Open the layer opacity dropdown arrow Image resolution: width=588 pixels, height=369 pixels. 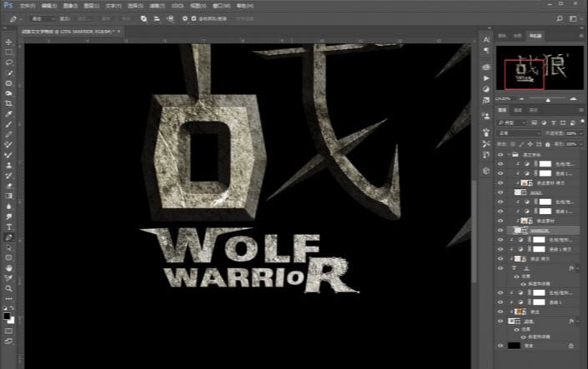[581, 133]
